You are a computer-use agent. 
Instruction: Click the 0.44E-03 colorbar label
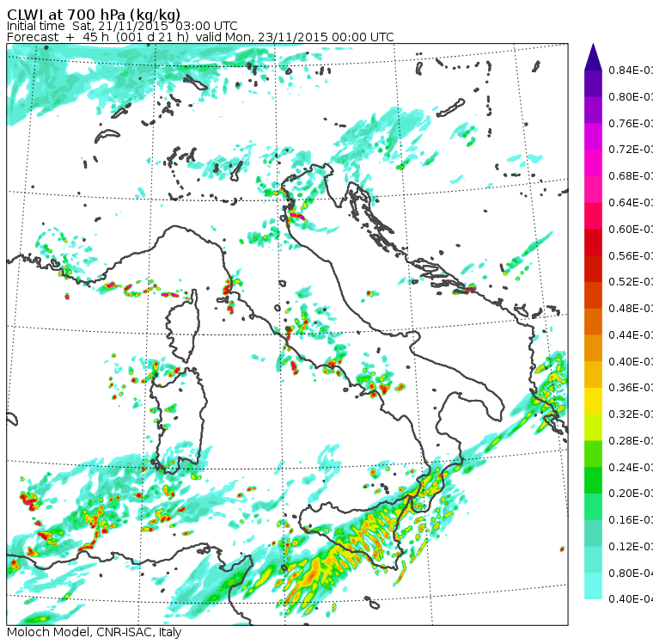point(631,334)
